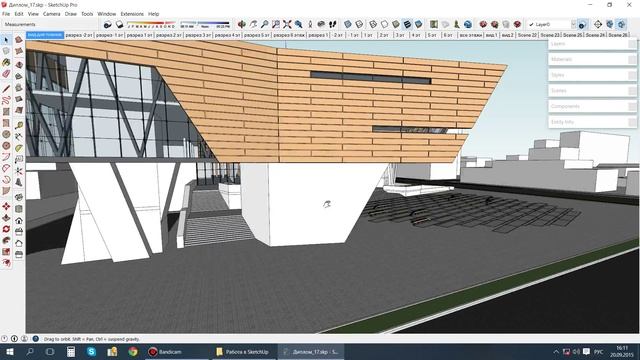Viewport: 640px width, 360px height.
Task: Open the Windows Start menu
Action: tap(10, 352)
